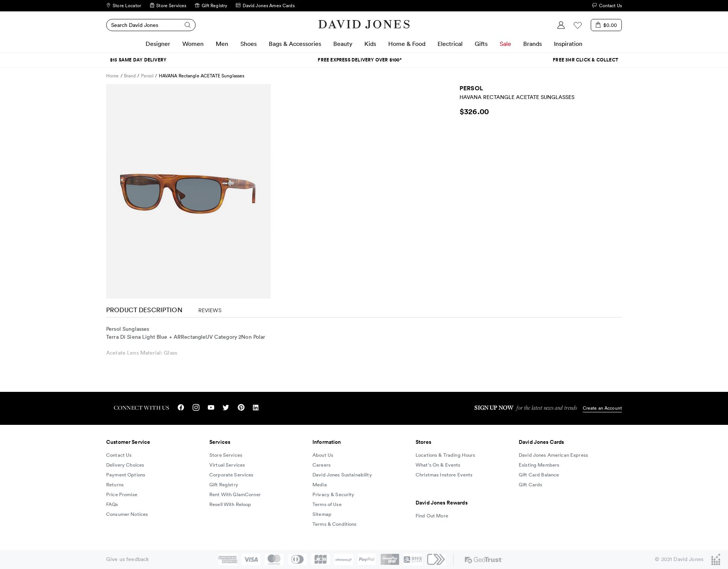Open Store Locator in top bar
This screenshot has width=728, height=569.
pyautogui.click(x=124, y=6)
